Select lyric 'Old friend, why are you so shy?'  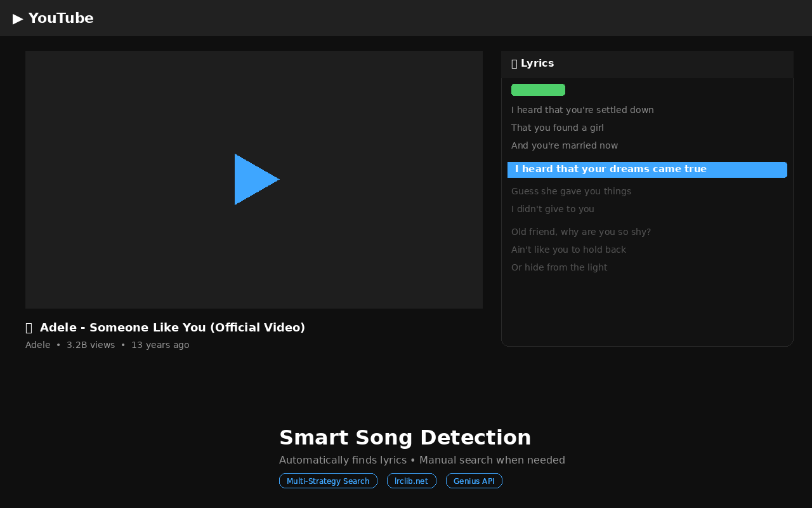tap(581, 232)
